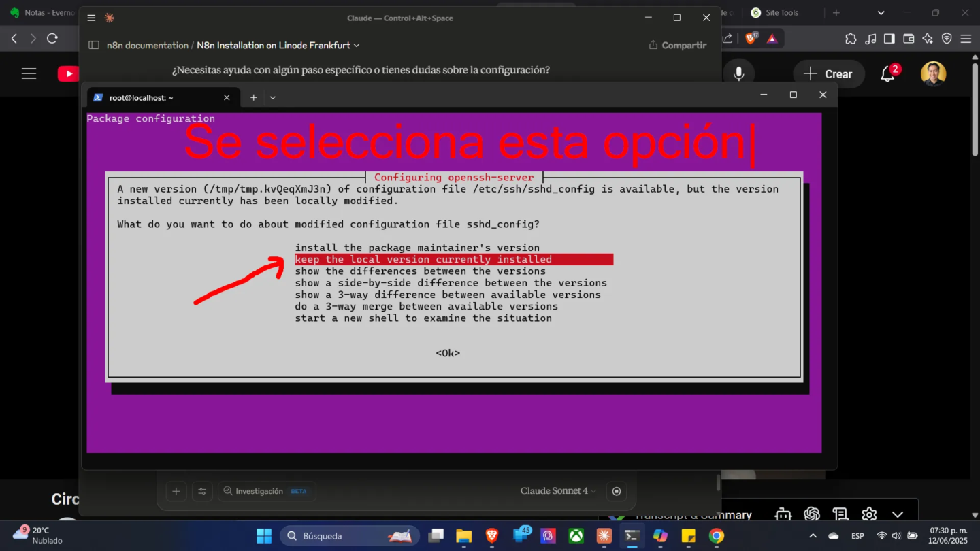
Task: Launch Brave browser from the taskbar
Action: (492, 536)
